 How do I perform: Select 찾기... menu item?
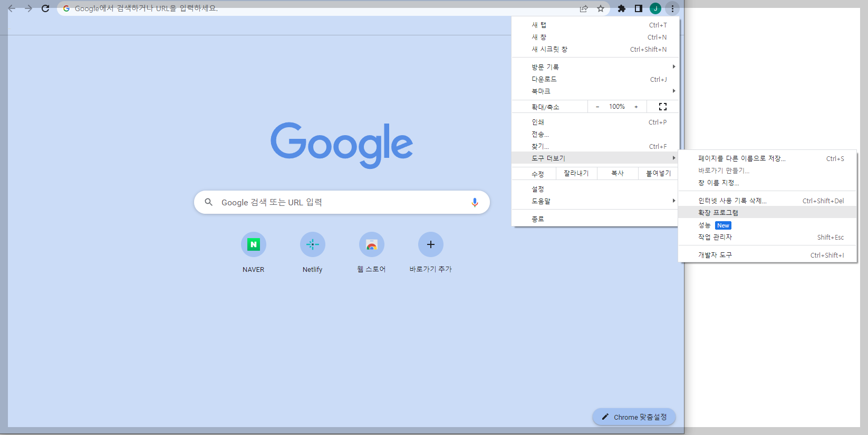coord(595,146)
